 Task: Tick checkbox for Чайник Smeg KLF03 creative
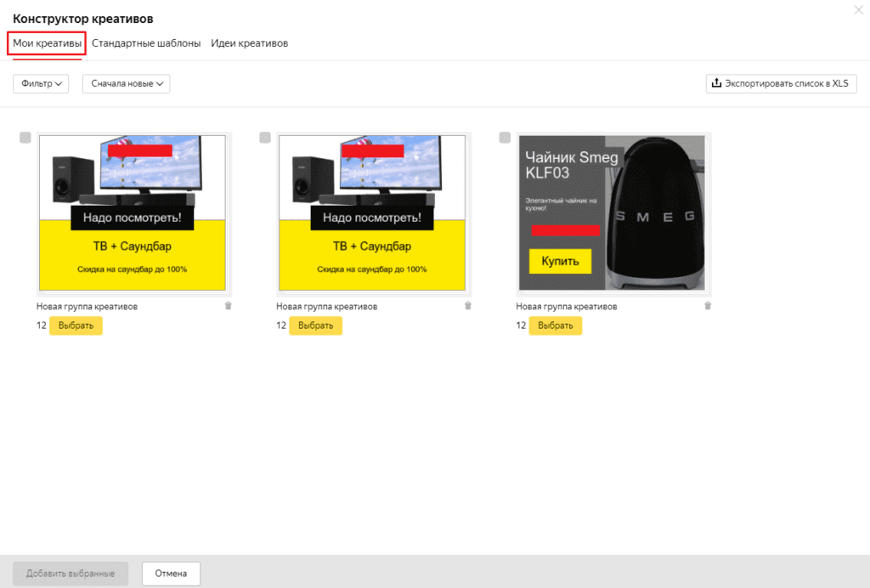pyautogui.click(x=505, y=138)
